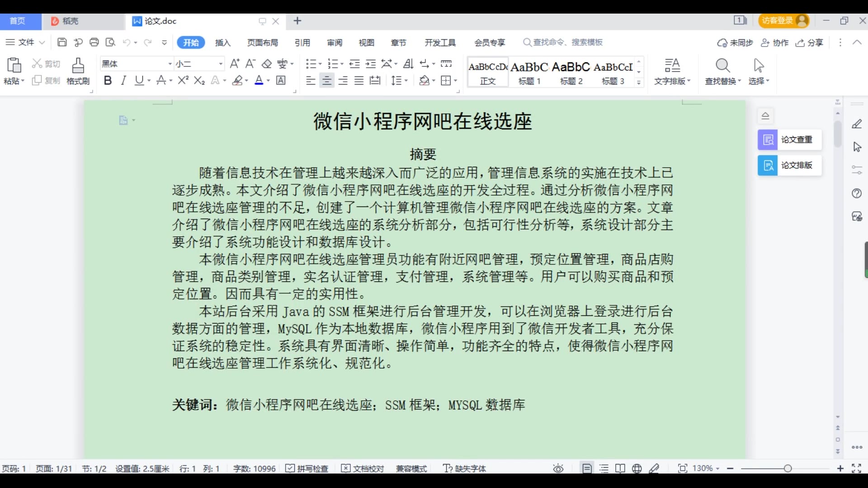The height and width of the screenshot is (488, 868).
Task: Click the Save document icon
Action: (x=62, y=42)
